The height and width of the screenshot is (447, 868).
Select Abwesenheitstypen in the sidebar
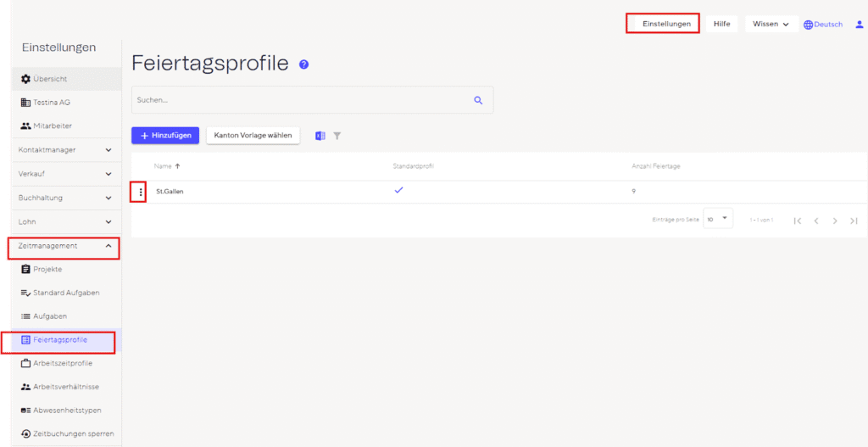67,411
